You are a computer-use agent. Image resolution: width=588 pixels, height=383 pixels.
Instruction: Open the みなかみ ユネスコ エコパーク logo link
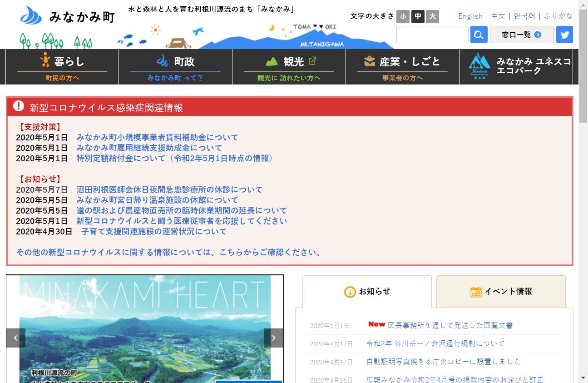point(519,67)
